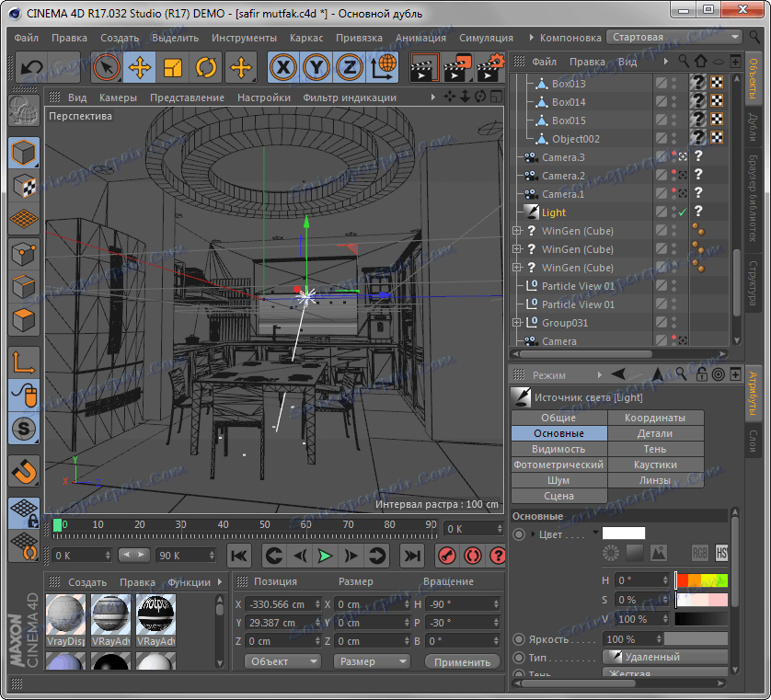Switch coordinate system world icon
Viewport: 771px width, 700px height.
point(383,67)
